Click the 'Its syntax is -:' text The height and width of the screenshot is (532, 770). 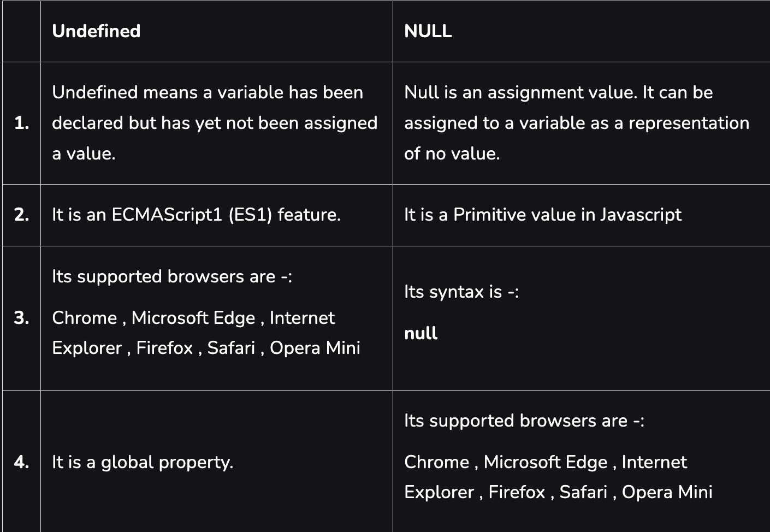(x=461, y=292)
